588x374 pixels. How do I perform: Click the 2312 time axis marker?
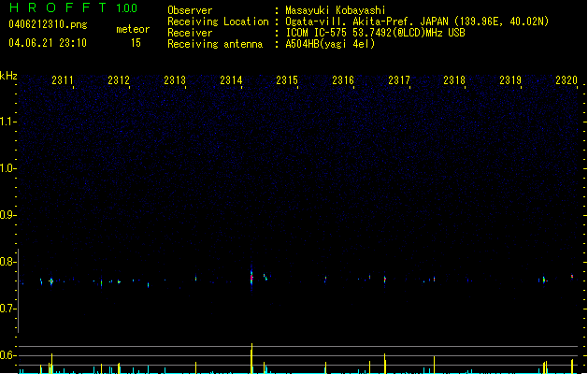[x=119, y=80]
